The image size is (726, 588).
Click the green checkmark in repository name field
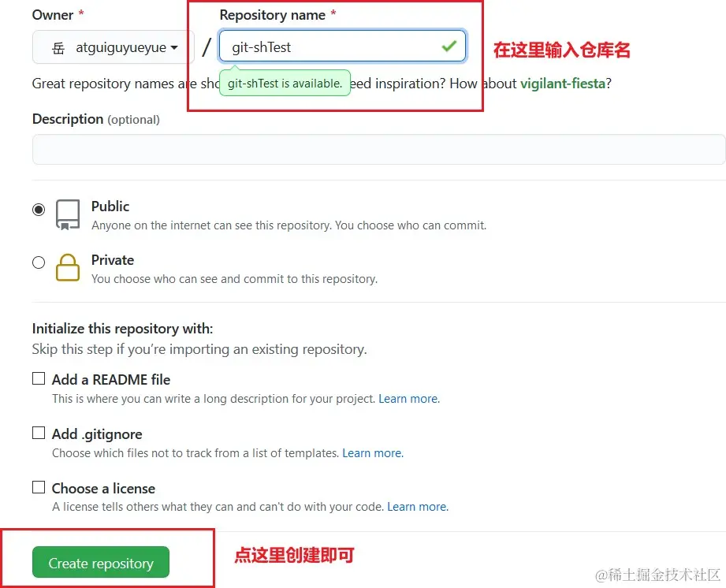pos(449,46)
